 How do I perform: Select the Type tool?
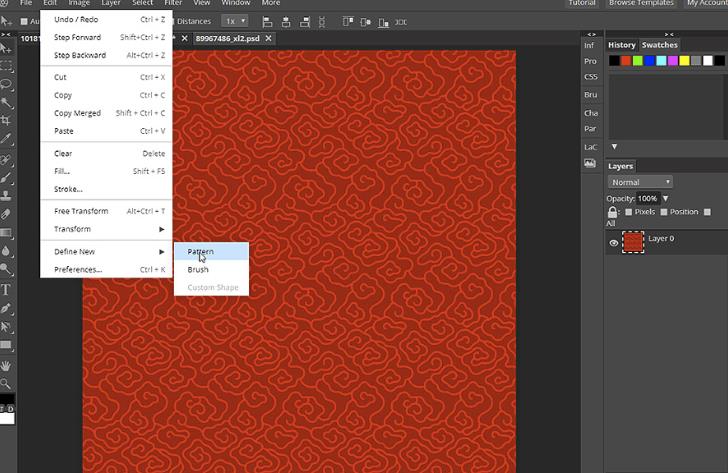coord(6,290)
